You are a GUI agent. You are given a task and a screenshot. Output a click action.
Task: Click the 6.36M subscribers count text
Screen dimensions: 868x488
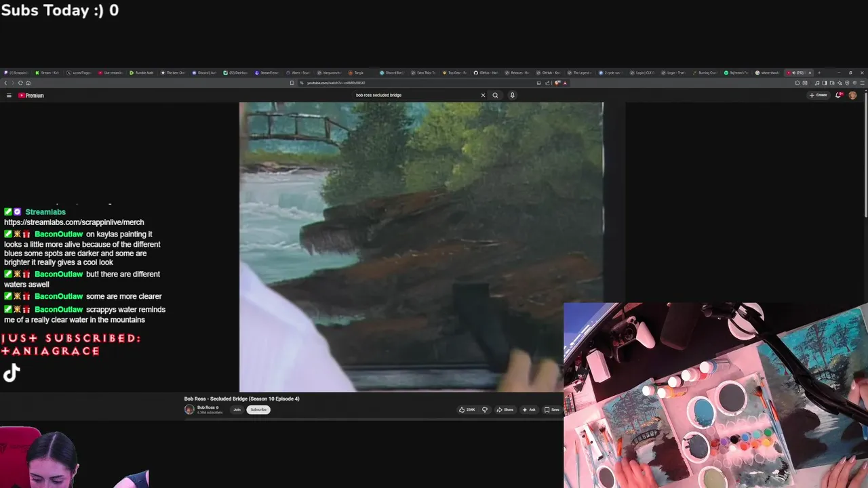click(210, 412)
